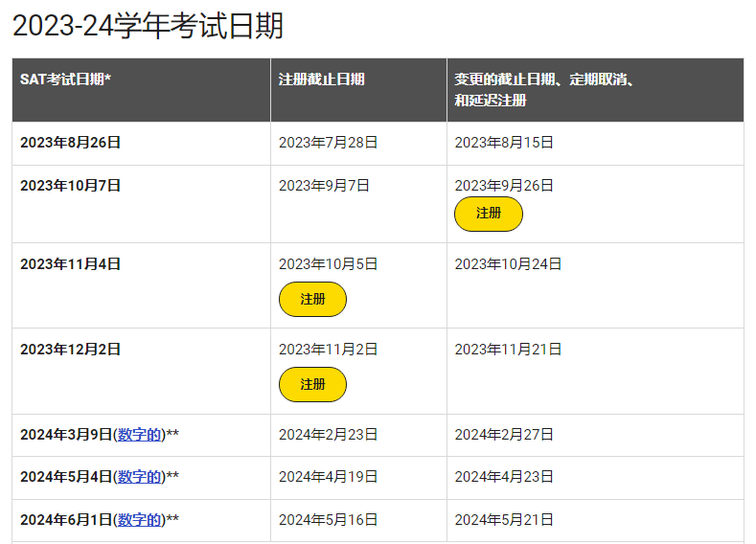
Task: Open 数字的 link in 2024年6月1日 row
Action: pyautogui.click(x=139, y=520)
